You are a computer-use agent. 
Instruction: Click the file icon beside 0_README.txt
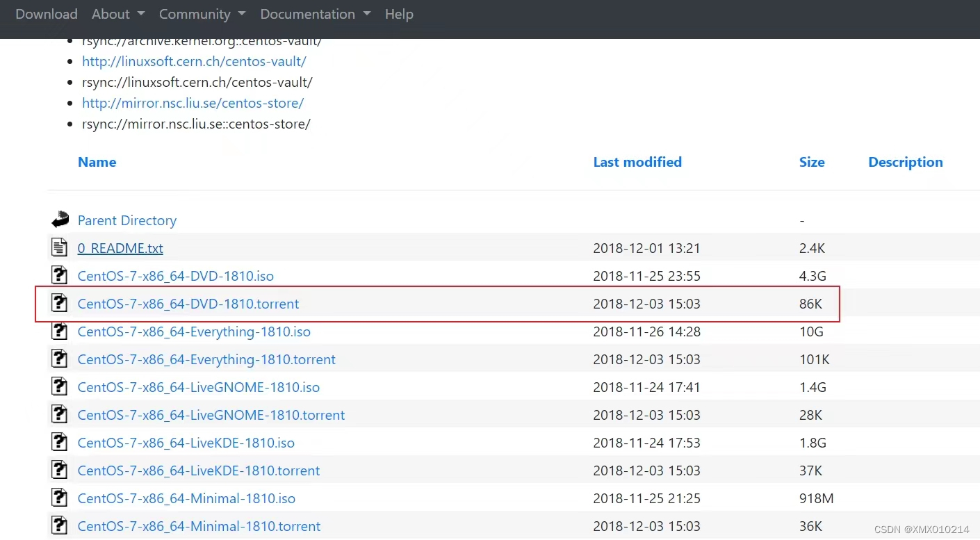[59, 247]
